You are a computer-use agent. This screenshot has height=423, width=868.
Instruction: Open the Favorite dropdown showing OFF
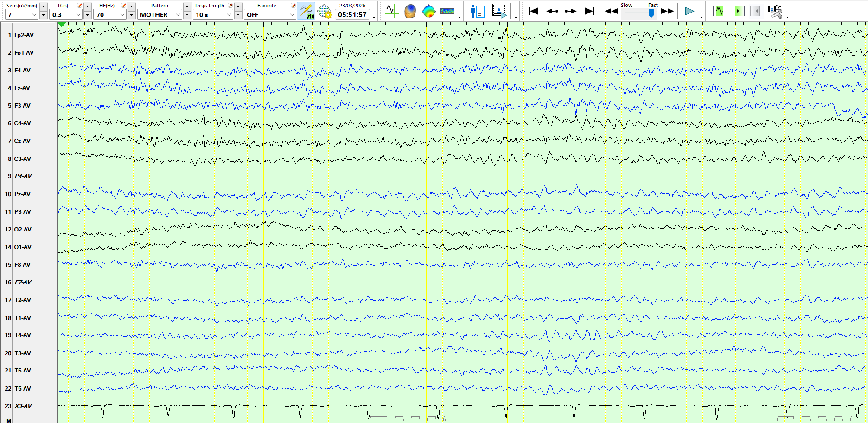point(270,15)
